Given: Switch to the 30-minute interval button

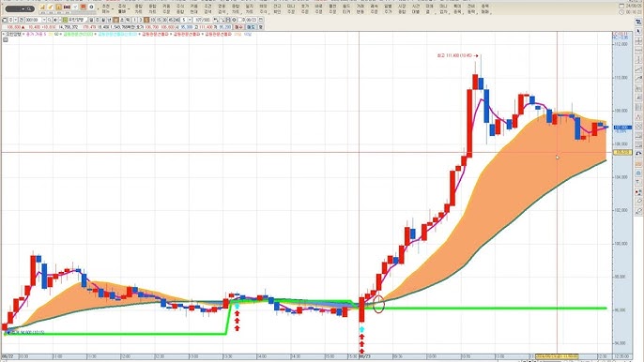Looking at the screenshot, I should (164, 20).
